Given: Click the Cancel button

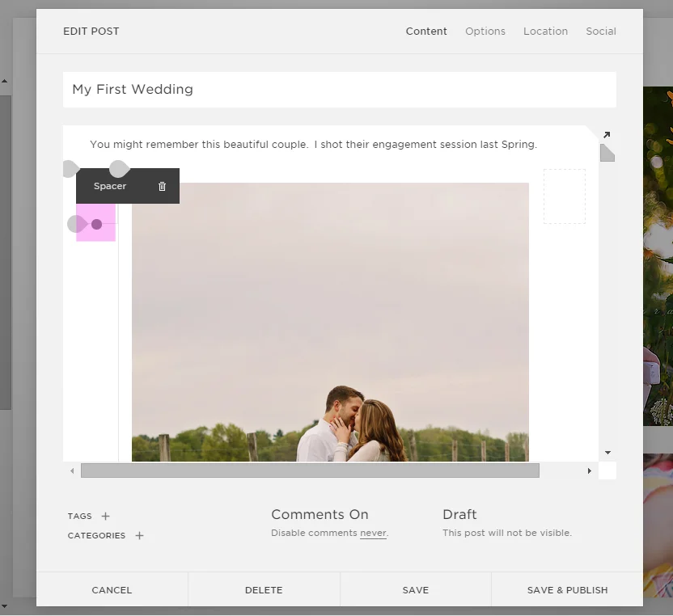Looking at the screenshot, I should pos(112,590).
